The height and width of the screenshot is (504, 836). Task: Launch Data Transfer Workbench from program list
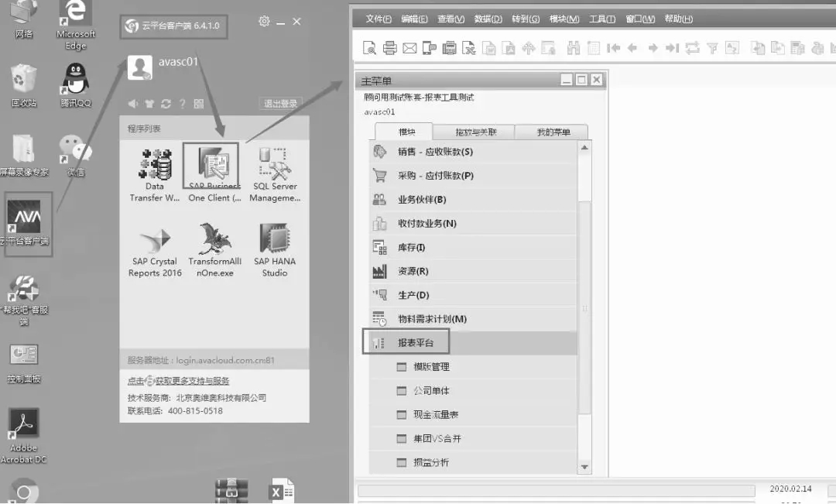pos(155,175)
